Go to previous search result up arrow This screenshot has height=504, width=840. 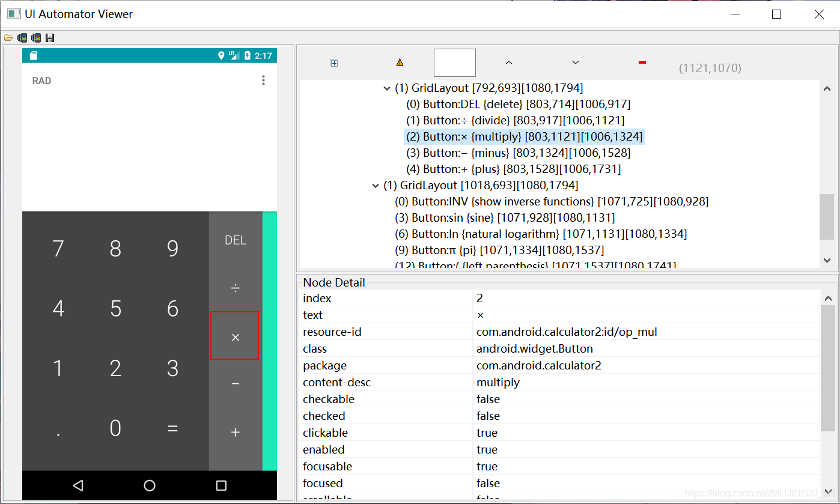click(509, 62)
